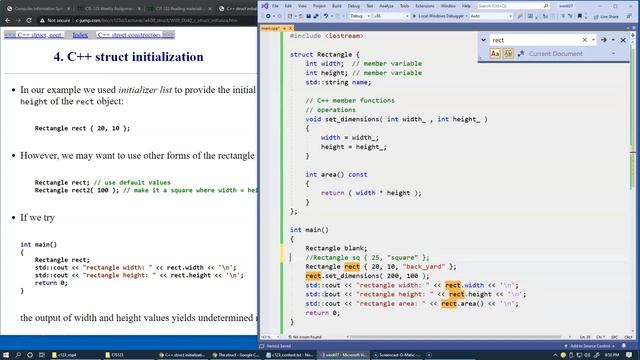The height and width of the screenshot is (360, 640).
Task: Click the Task View taskbar icon
Action: [x=42, y=355]
